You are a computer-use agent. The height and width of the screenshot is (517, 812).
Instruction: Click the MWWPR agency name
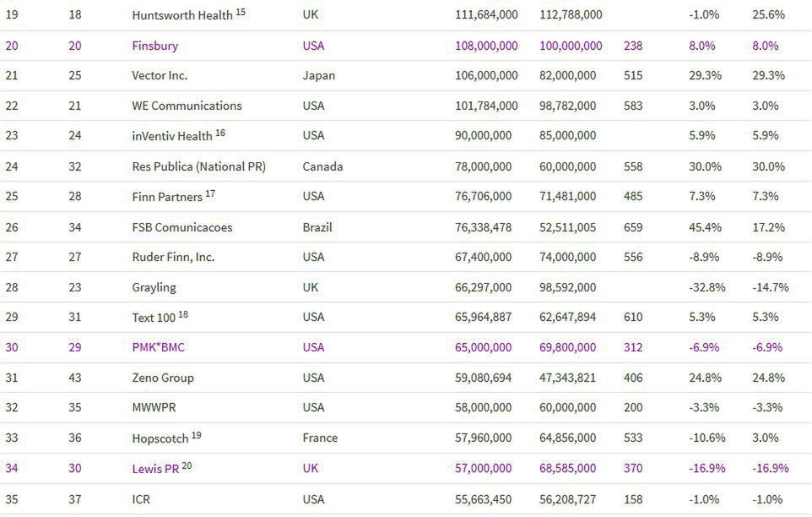click(x=153, y=407)
